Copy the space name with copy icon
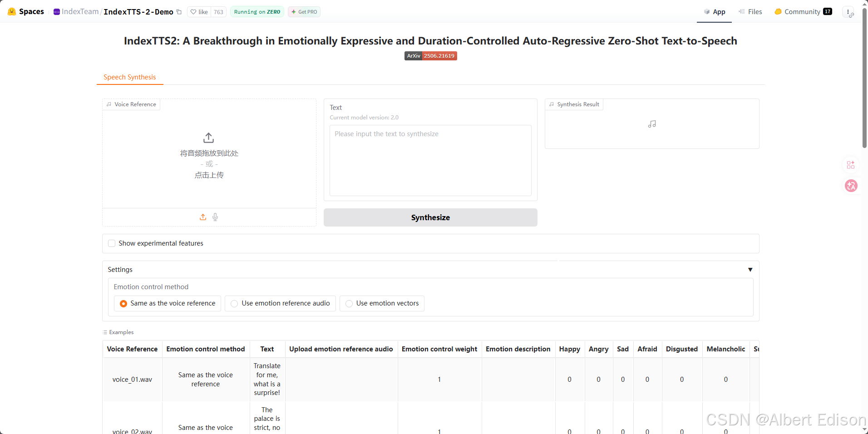This screenshot has width=868, height=434. (179, 12)
